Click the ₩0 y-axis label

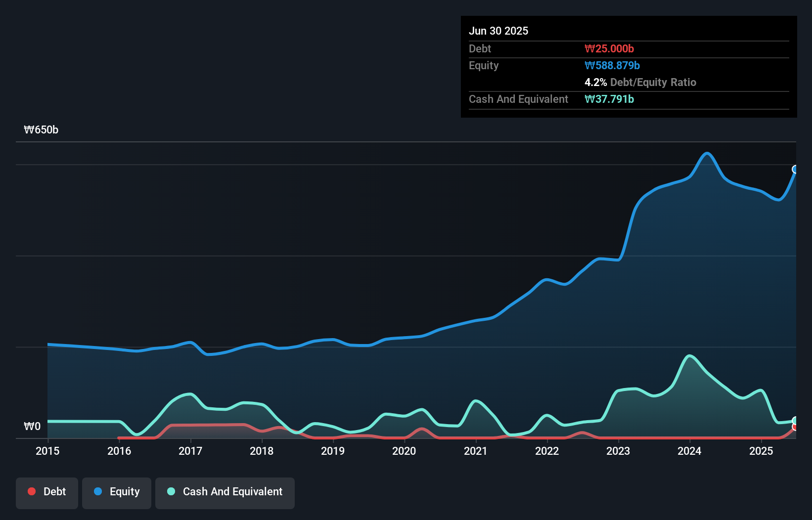coord(32,426)
